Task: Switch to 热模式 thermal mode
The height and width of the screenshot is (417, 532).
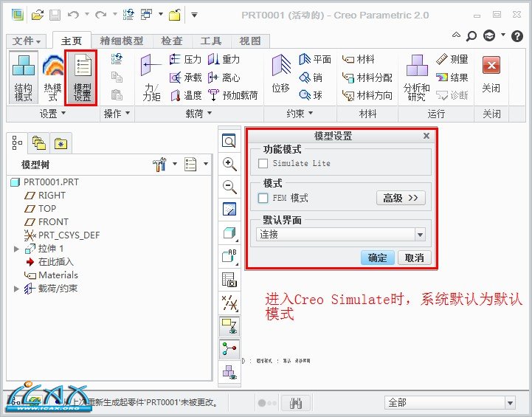Action: (52, 77)
